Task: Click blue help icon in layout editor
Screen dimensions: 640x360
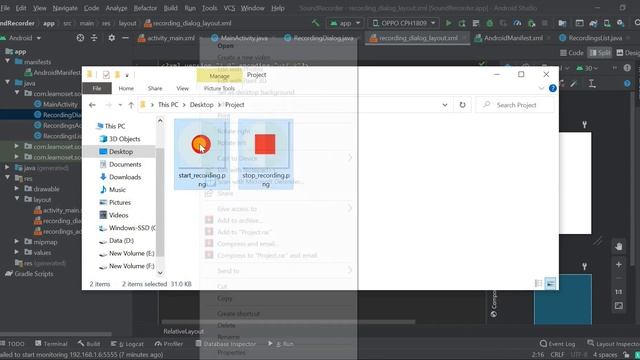Action: click(627, 84)
